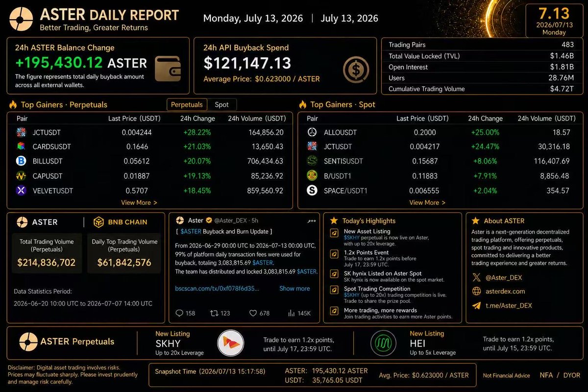Image resolution: width=588 pixels, height=392 pixels.
Task: Click the B/USDT1 pair icon
Action: 312,175
